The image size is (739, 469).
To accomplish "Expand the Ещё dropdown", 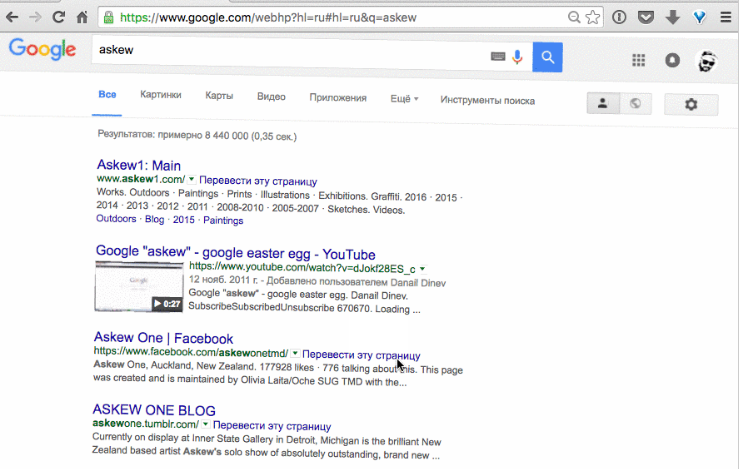I will pyautogui.click(x=404, y=99).
